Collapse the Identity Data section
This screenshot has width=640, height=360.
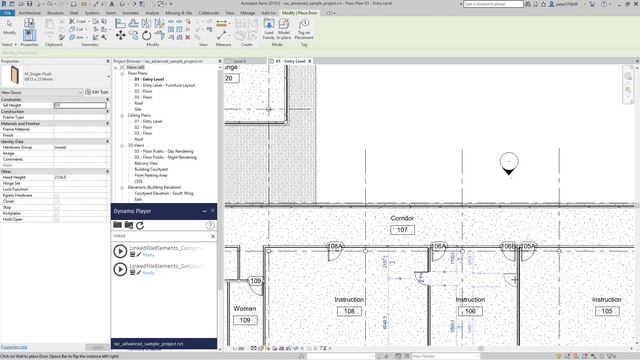[x=108, y=141]
